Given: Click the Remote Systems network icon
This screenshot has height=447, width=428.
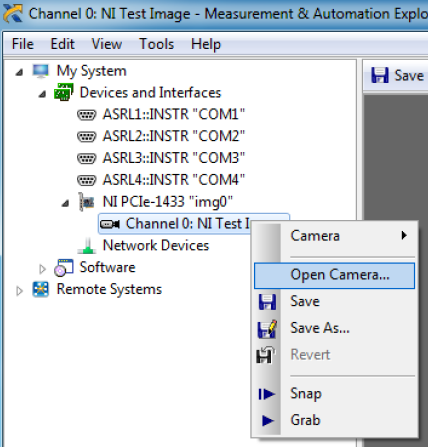Looking at the screenshot, I should tap(41, 289).
